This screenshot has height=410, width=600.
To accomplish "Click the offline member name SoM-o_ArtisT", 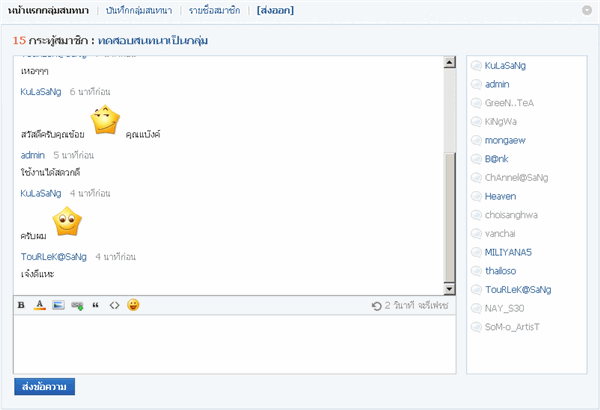I will click(x=512, y=327).
